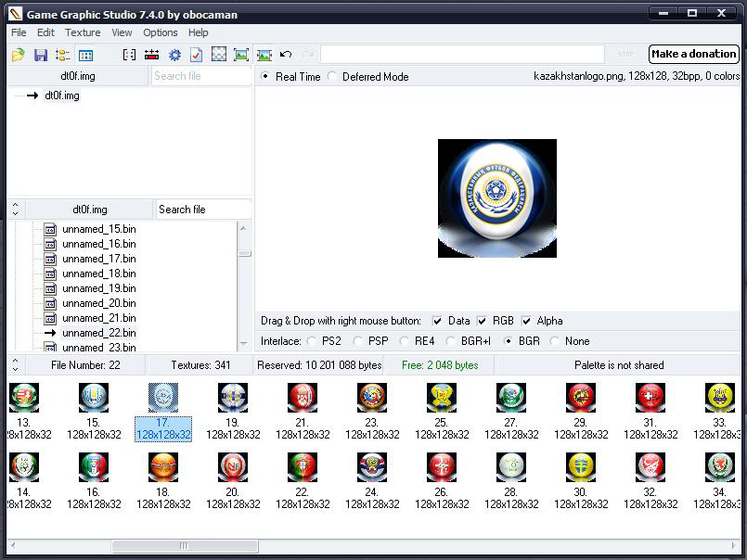Click the fit image to view icon
Viewport: 747px width, 560px height.
click(x=241, y=55)
